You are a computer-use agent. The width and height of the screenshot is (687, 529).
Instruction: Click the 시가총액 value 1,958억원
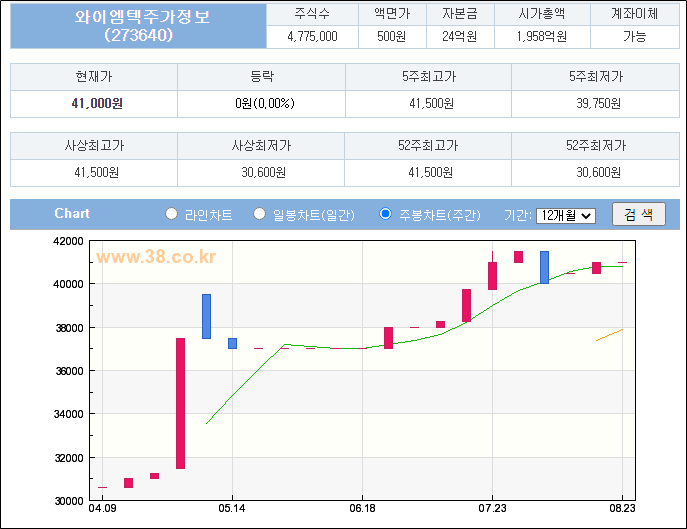pos(542,36)
